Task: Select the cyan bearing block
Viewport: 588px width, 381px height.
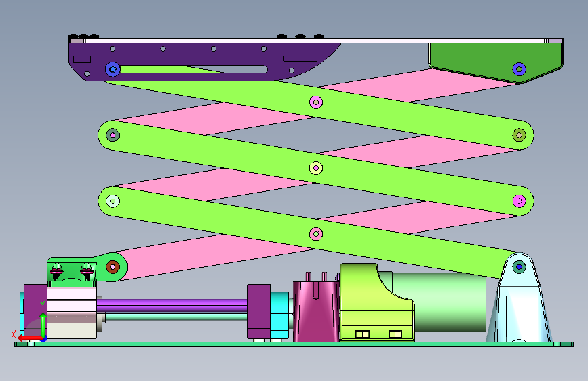Action: click(279, 315)
